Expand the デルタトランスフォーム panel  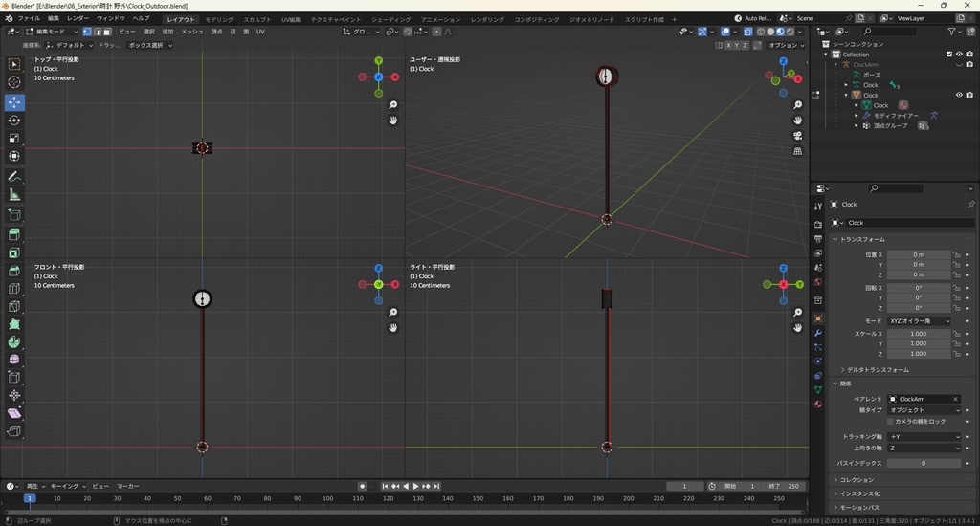[x=878, y=369]
